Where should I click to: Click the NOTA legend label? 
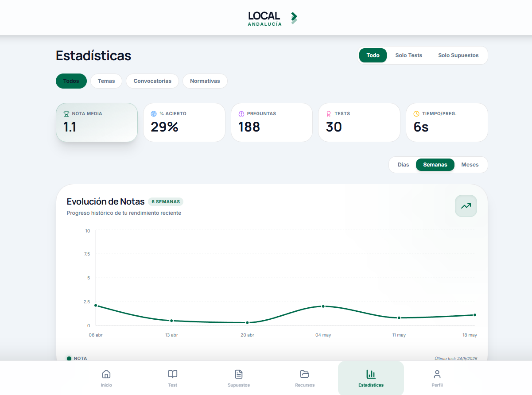coord(80,359)
